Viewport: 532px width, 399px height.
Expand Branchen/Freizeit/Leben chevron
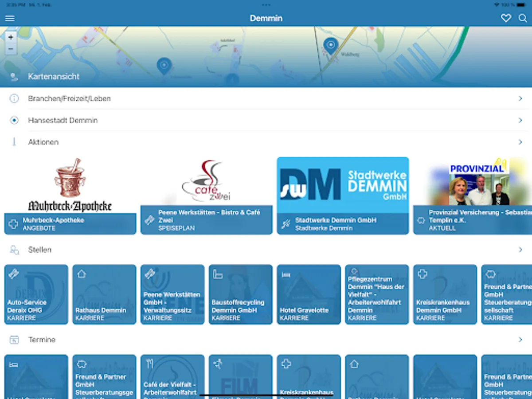pyautogui.click(x=520, y=98)
